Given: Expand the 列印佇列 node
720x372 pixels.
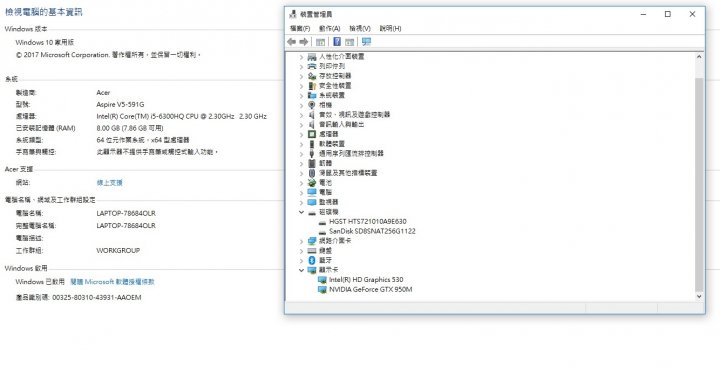Looking at the screenshot, I should (301, 66).
